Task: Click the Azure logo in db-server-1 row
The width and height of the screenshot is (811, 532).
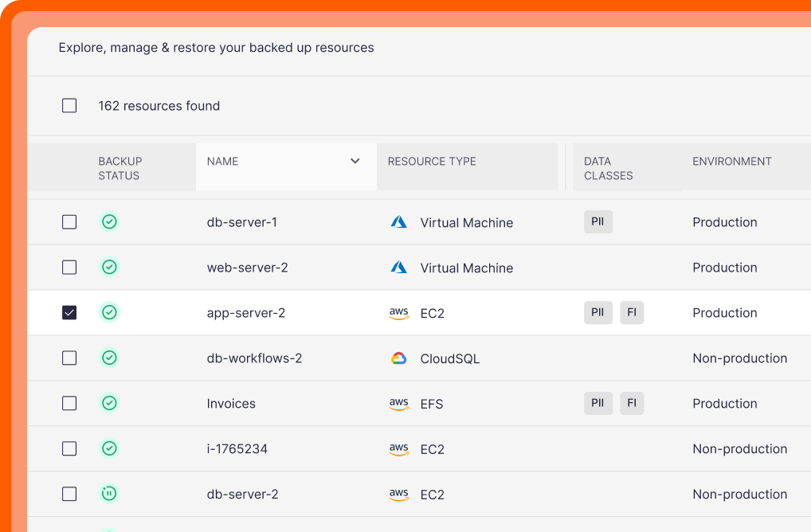Action: pyautogui.click(x=398, y=221)
